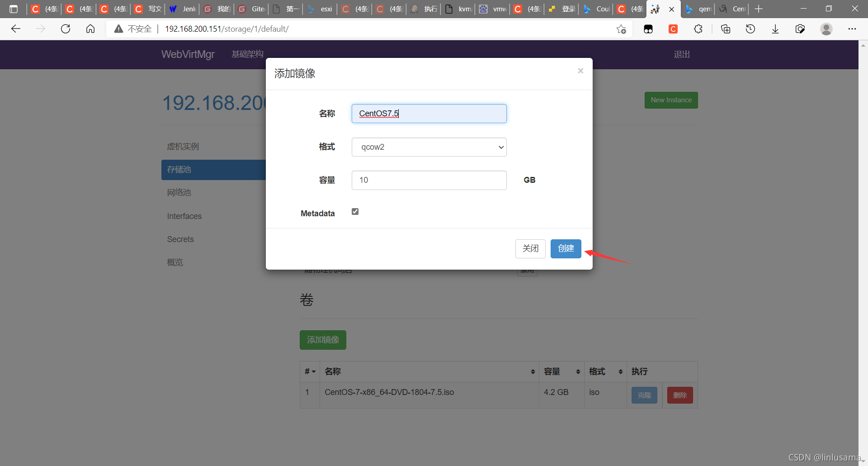Click the browser profile avatar
Image resolution: width=868 pixels, height=466 pixels.
click(x=826, y=29)
